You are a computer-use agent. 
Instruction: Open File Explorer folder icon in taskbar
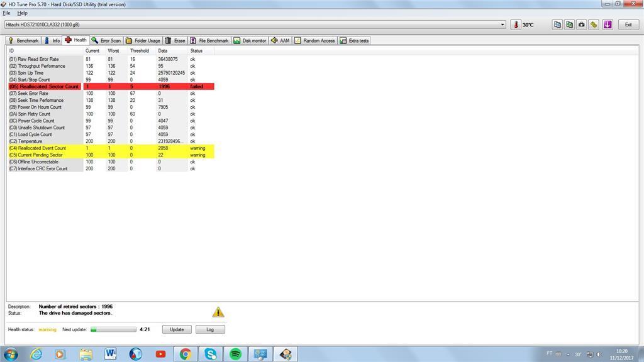tap(86, 354)
